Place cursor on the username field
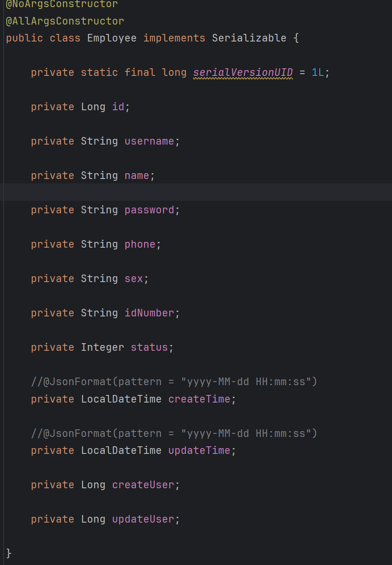The height and width of the screenshot is (565, 392). click(x=149, y=141)
